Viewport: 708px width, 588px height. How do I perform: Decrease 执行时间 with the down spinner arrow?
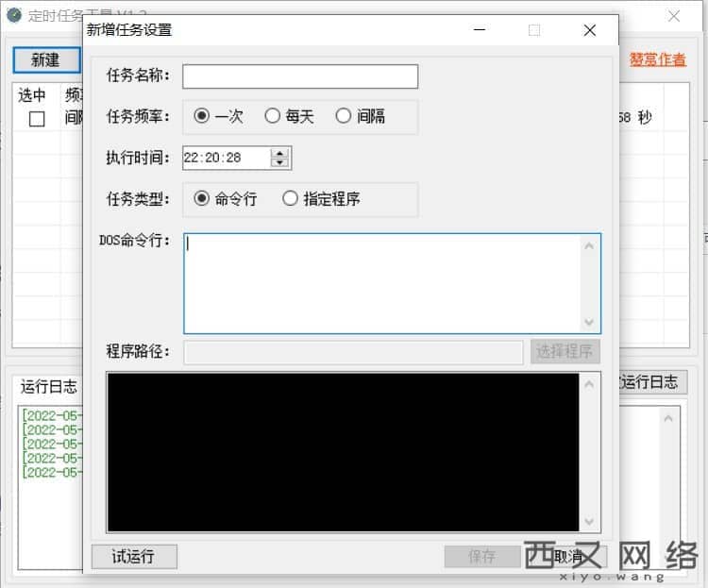click(x=278, y=163)
